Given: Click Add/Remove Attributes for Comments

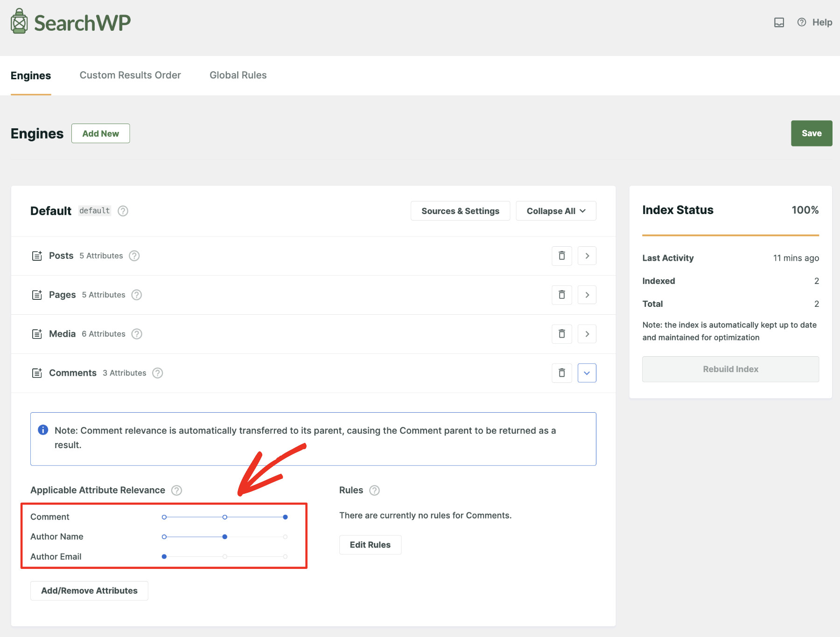Looking at the screenshot, I should (x=89, y=590).
